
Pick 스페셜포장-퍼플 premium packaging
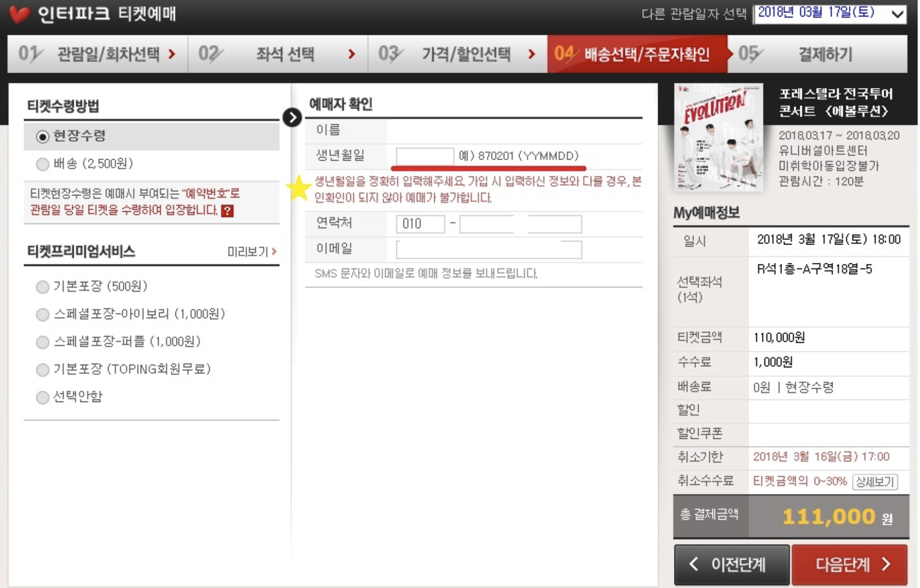42,342
